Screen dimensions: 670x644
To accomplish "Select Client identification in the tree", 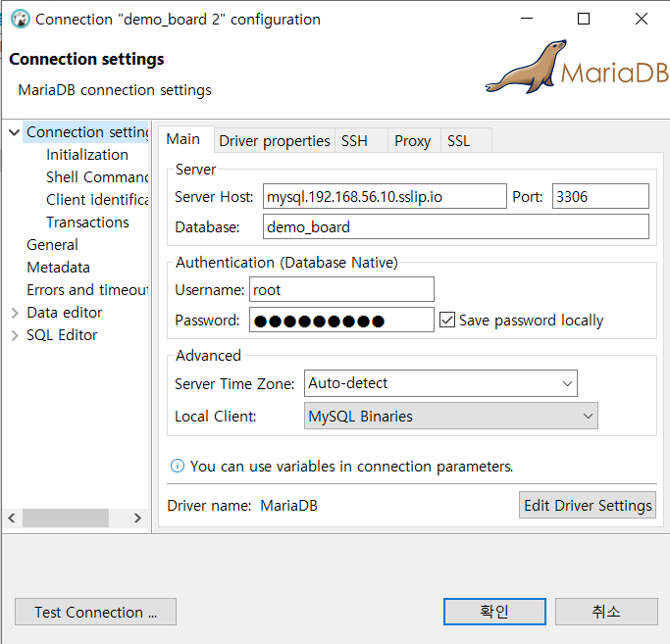I will point(97,200).
